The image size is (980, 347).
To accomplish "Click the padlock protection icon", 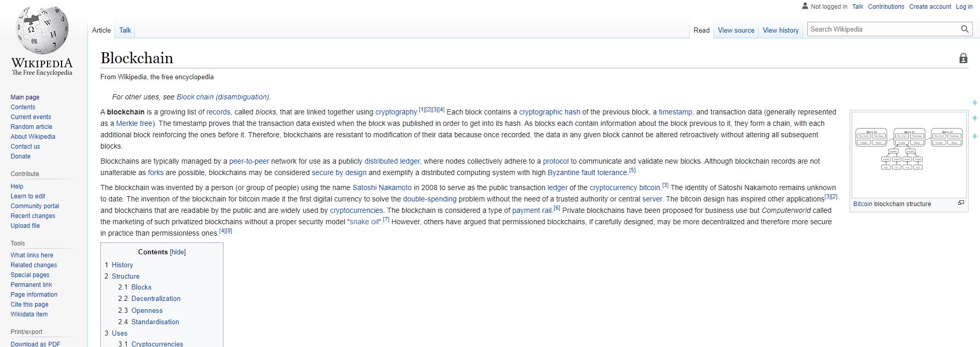I will 963,58.
